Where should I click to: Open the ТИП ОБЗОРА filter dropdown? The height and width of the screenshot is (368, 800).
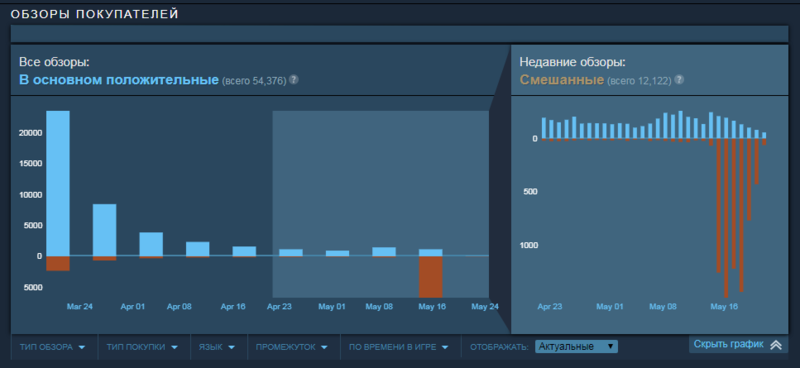[52, 347]
